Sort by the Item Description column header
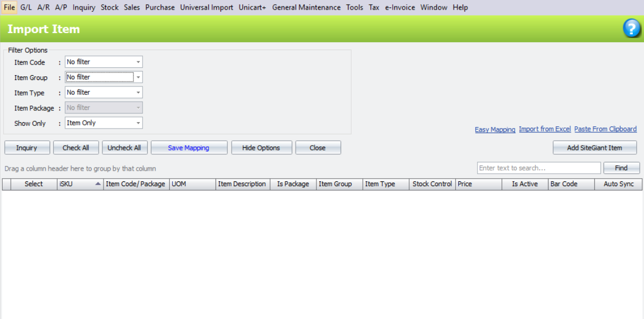644x319 pixels. [243, 184]
